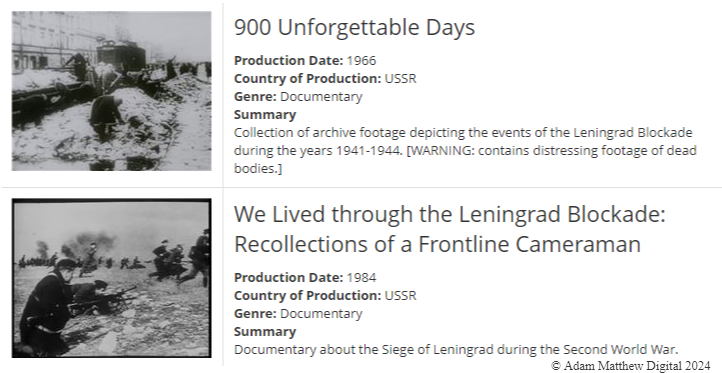Click the "Production Date:" label of the first entry

(x=289, y=61)
